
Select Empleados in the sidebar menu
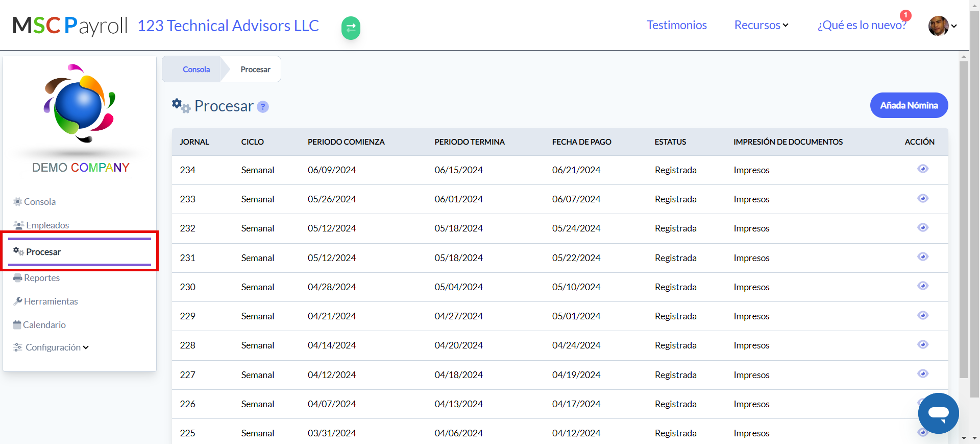coord(47,225)
